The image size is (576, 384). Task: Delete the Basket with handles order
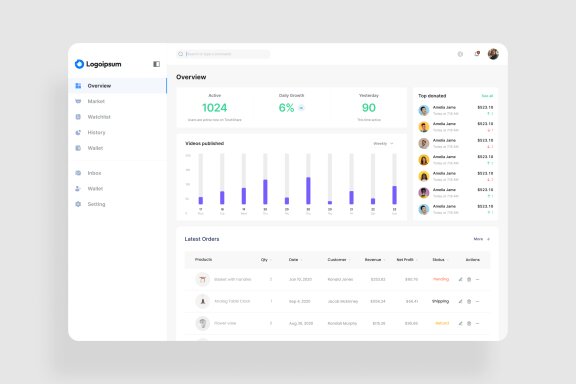click(x=469, y=279)
